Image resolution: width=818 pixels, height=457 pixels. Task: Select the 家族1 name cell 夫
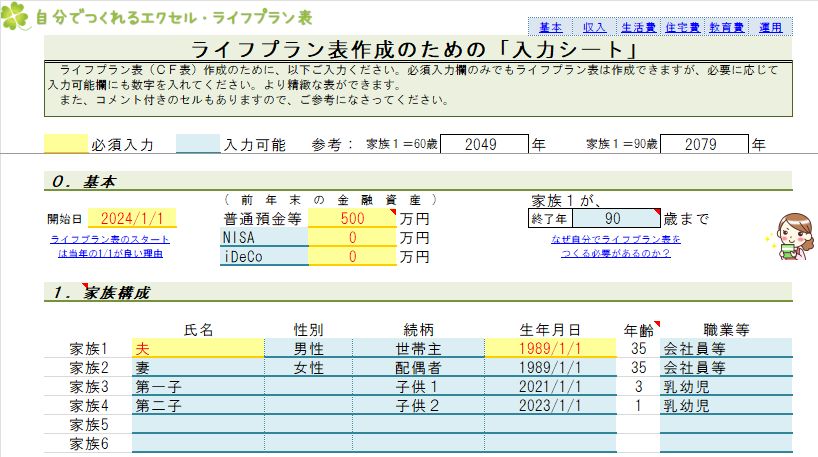(197, 348)
